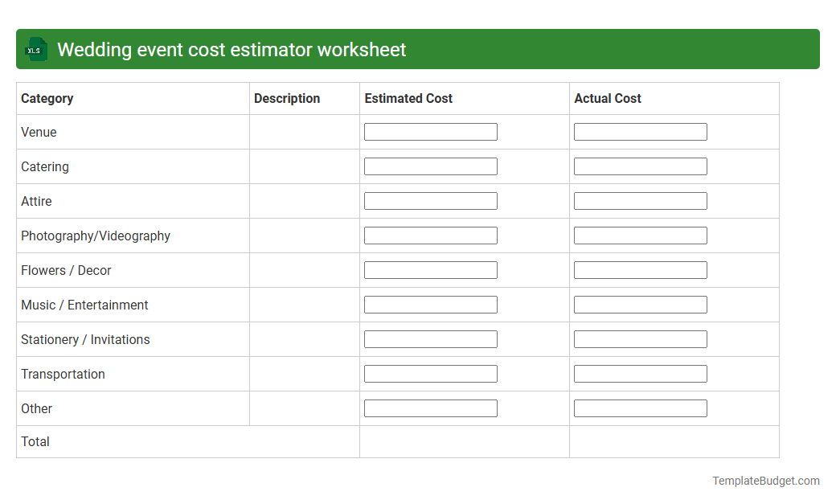
Task: Select the Description column header
Action: (287, 98)
